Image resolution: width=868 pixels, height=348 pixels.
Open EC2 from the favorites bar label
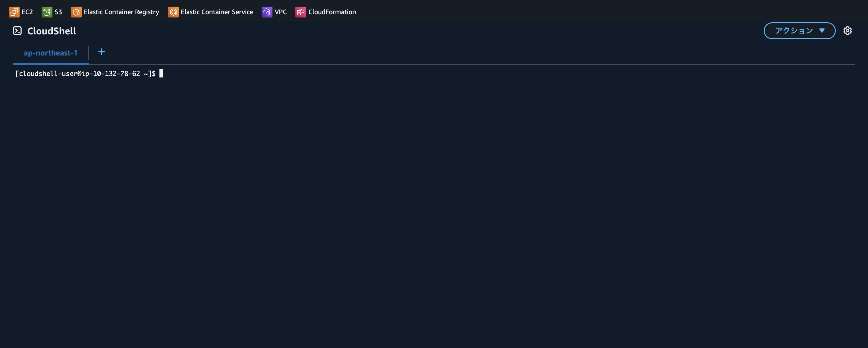[x=27, y=12]
